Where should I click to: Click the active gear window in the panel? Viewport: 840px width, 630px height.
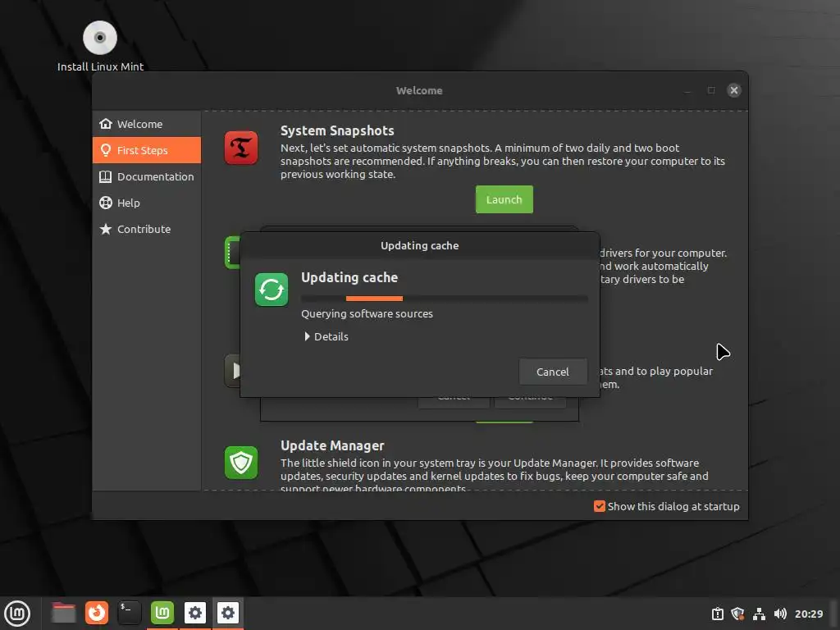click(x=228, y=613)
